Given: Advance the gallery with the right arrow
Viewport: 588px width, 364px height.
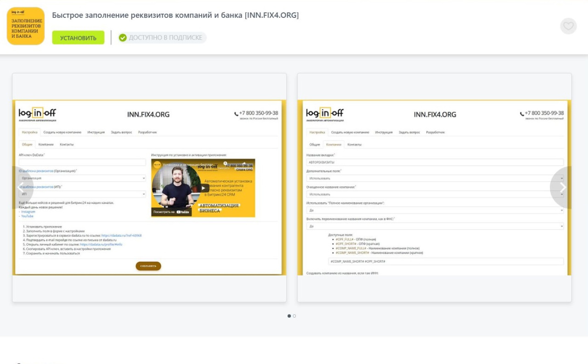Looking at the screenshot, I should (563, 187).
